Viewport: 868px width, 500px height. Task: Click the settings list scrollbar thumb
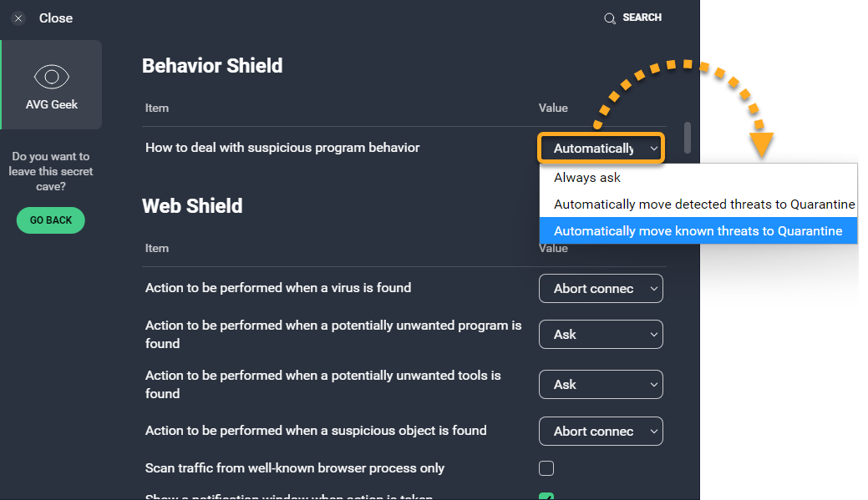[x=688, y=138]
